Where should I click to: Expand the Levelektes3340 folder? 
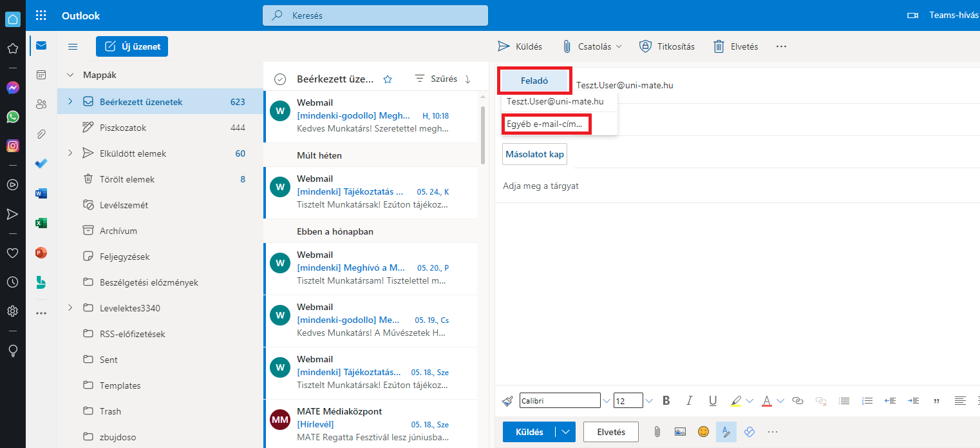[x=70, y=308]
